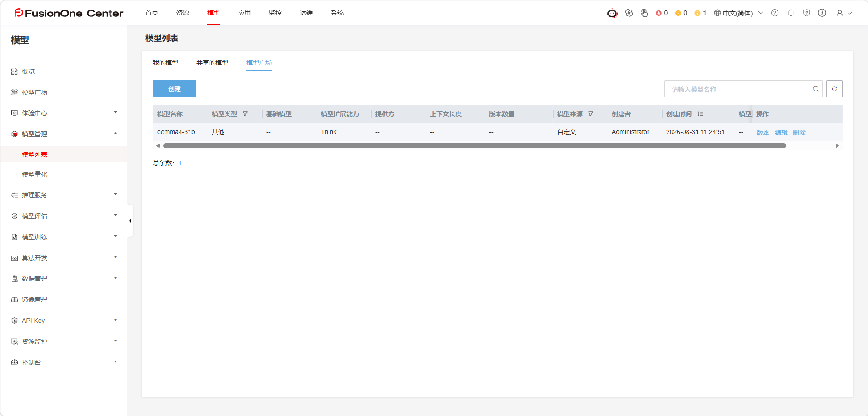
Task: Click the table's horizontal scrollbar
Action: click(474, 146)
